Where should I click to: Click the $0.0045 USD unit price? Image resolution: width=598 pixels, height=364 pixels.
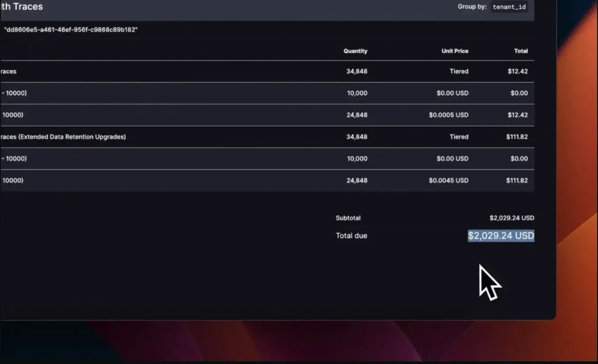tap(448, 181)
